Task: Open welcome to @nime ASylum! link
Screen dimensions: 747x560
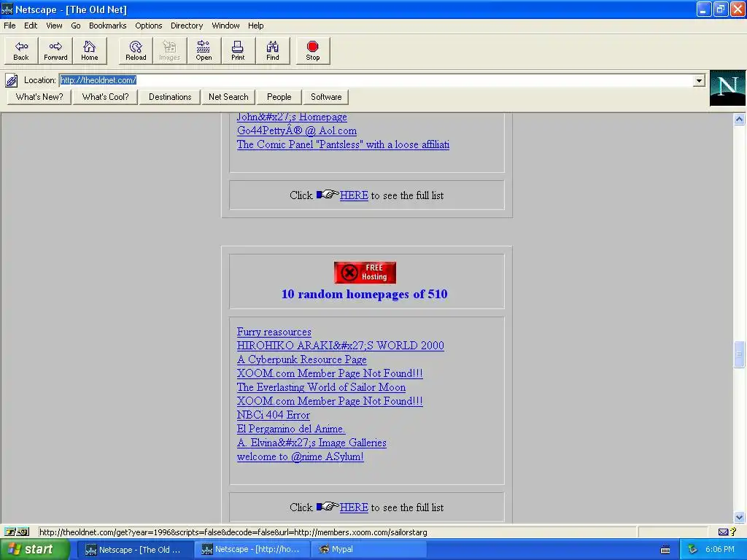Action: point(300,456)
